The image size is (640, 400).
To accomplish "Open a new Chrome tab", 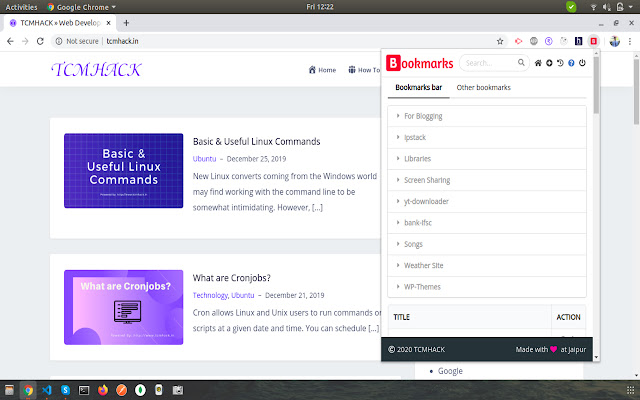I will [x=126, y=23].
